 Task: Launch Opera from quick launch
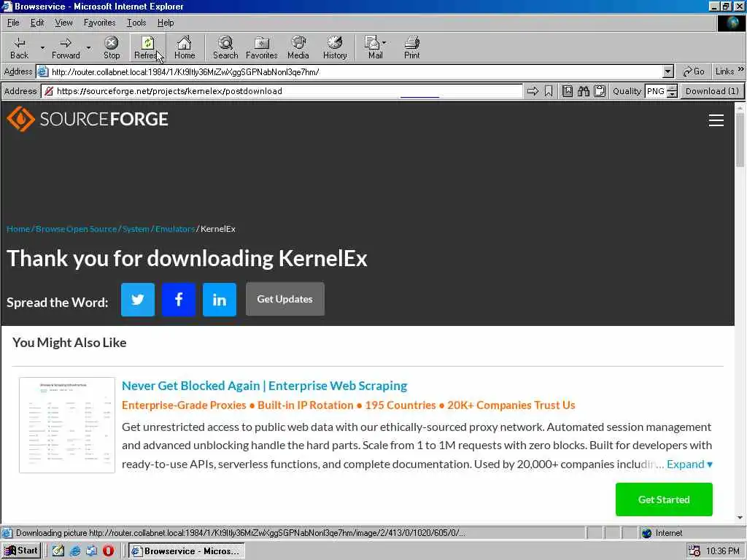(108, 551)
